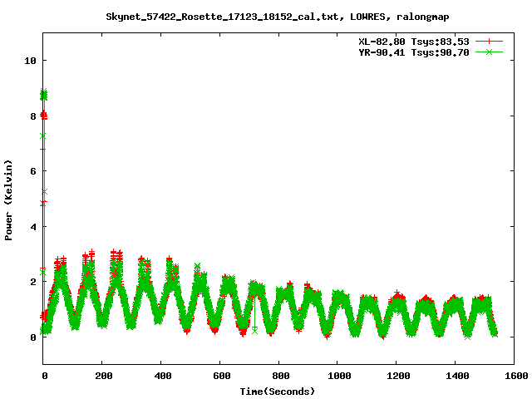Viewport: 532px width, 399px height.
Task: Click the y-axis label Power (Kelvin)
Action: pos(8,200)
